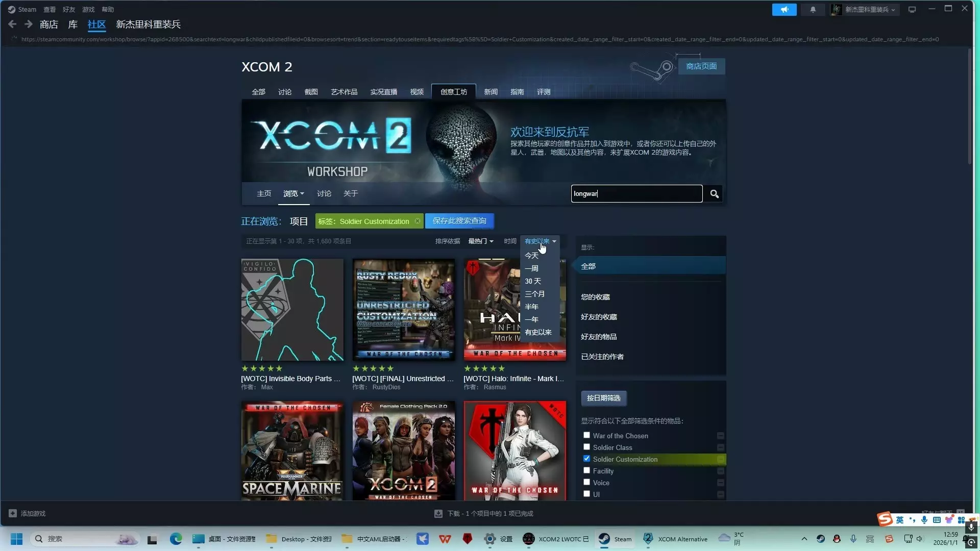980x551 pixels.
Task: Open the notifications bell icon
Action: (813, 9)
